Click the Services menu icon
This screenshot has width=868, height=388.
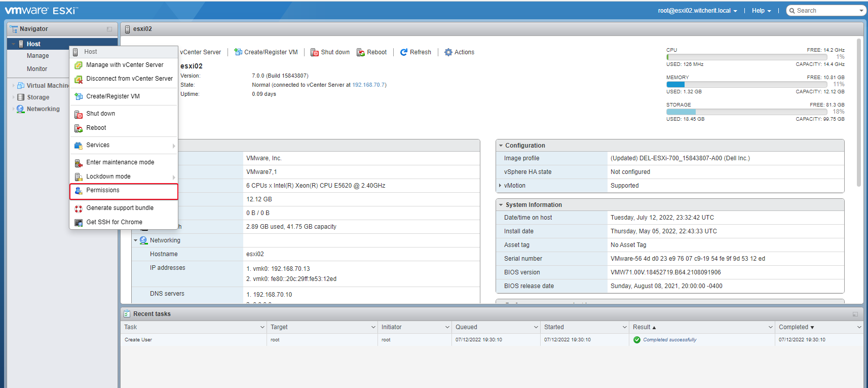pos(79,146)
